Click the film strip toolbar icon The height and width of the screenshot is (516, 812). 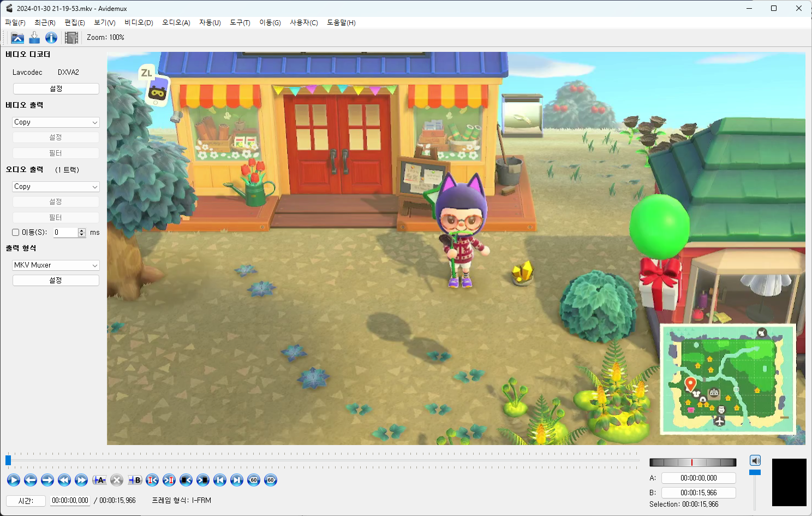[71, 38]
